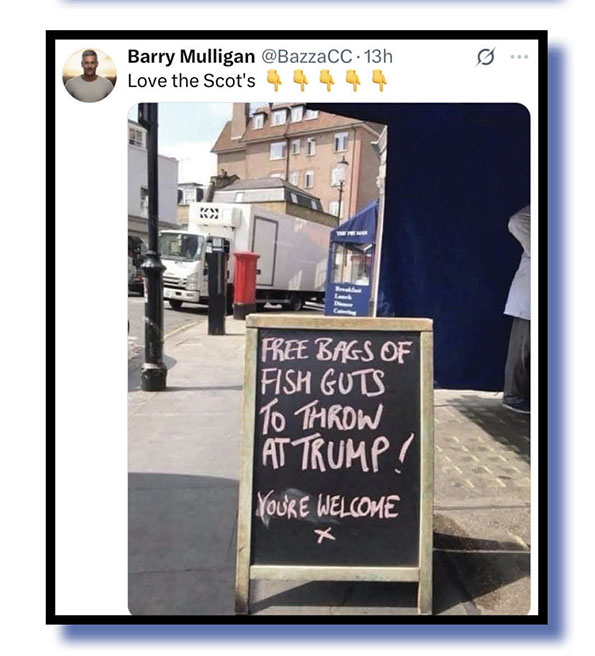Screen dimensions: 595x656
Task: Click the last pointing-down emoji
Action: tap(379, 81)
